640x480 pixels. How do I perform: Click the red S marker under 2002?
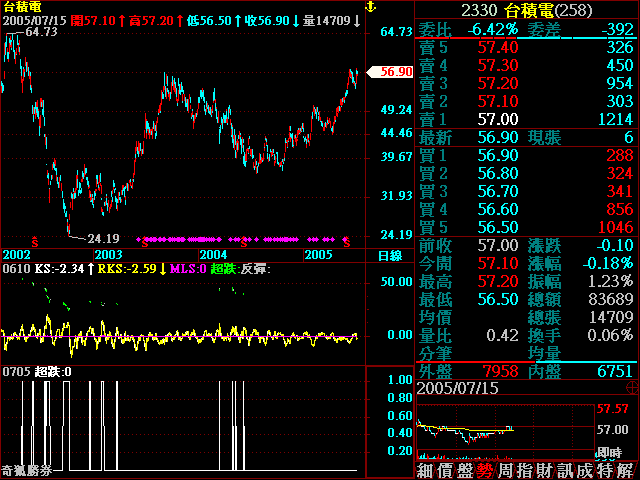[36, 241]
